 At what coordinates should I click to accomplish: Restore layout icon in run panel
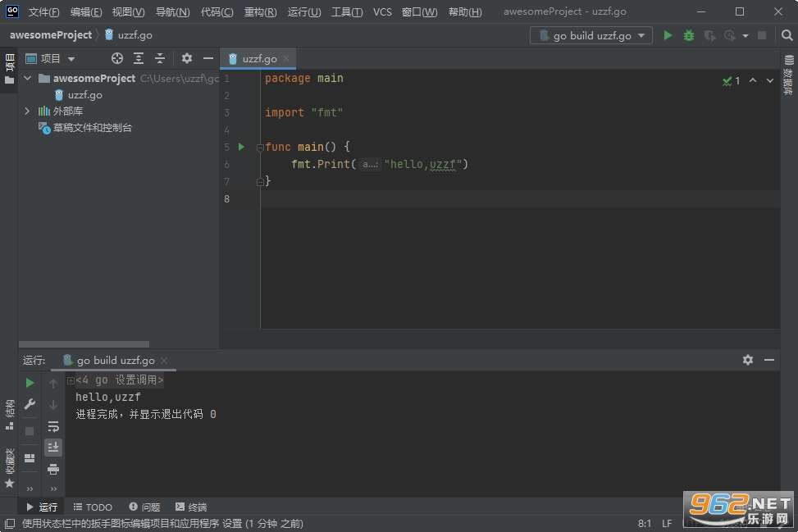(x=30, y=457)
